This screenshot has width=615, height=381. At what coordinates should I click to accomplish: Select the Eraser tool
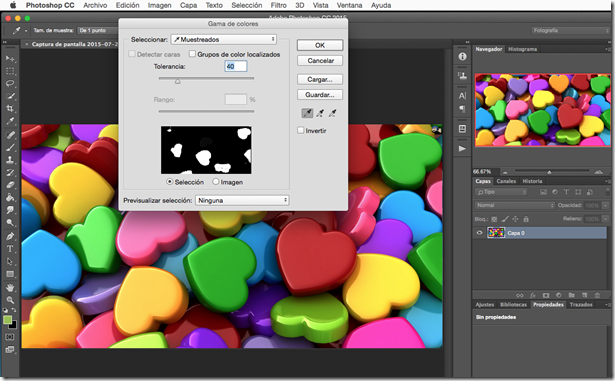pyautogui.click(x=10, y=185)
